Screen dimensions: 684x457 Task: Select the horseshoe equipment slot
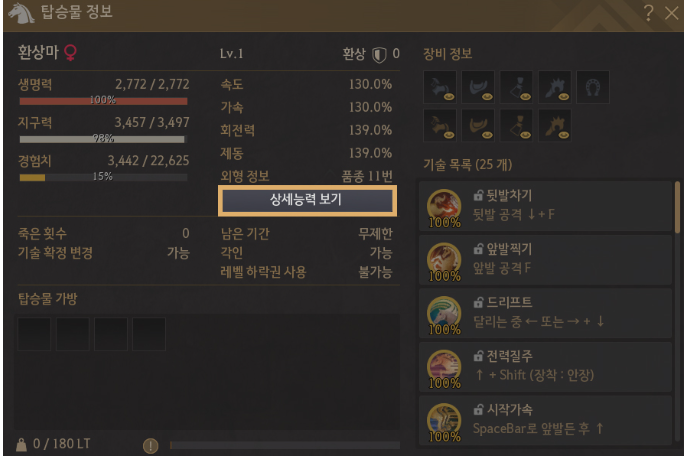pyautogui.click(x=592, y=87)
